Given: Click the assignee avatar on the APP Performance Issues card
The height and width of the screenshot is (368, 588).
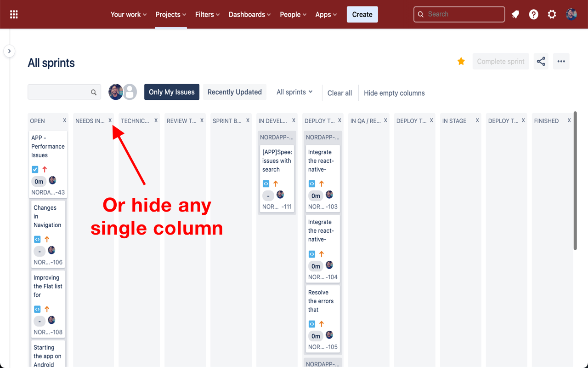Looking at the screenshot, I should point(52,180).
